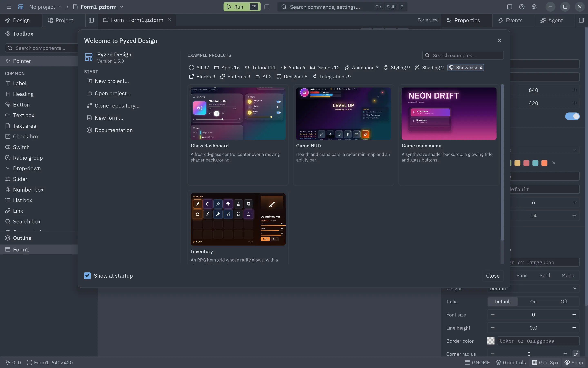
Task: Expand the Weight dropdown
Action: point(533,289)
